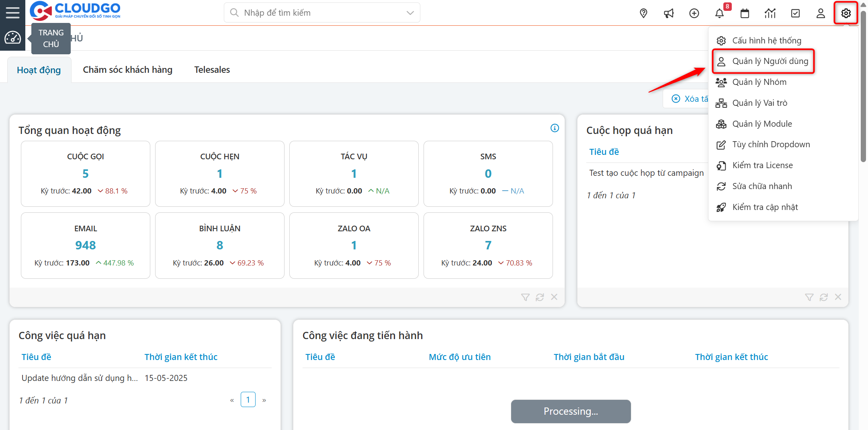Open Update hướng dẫn sử dụng task link
The height and width of the screenshot is (430, 868).
pyautogui.click(x=79, y=378)
